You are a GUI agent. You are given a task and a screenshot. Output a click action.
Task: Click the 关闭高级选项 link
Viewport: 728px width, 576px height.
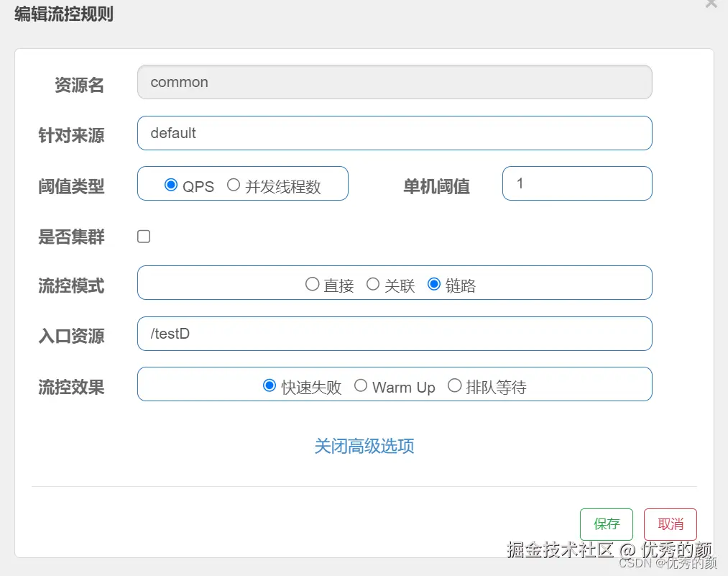click(x=364, y=446)
